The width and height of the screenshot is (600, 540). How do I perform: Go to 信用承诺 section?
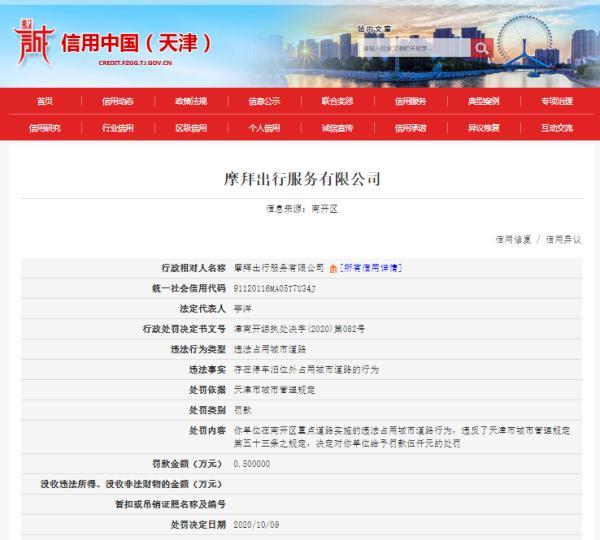(x=410, y=128)
